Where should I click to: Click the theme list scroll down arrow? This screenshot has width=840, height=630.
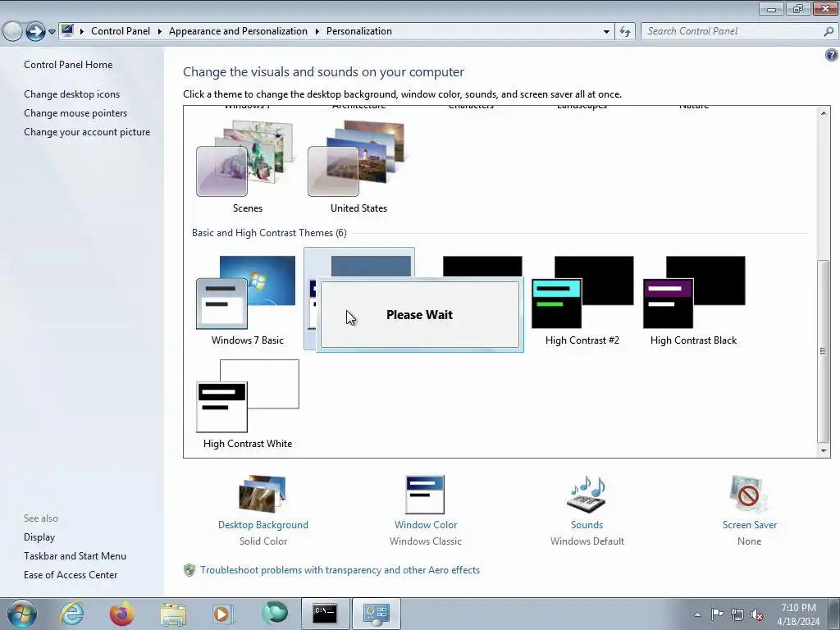[x=824, y=450]
